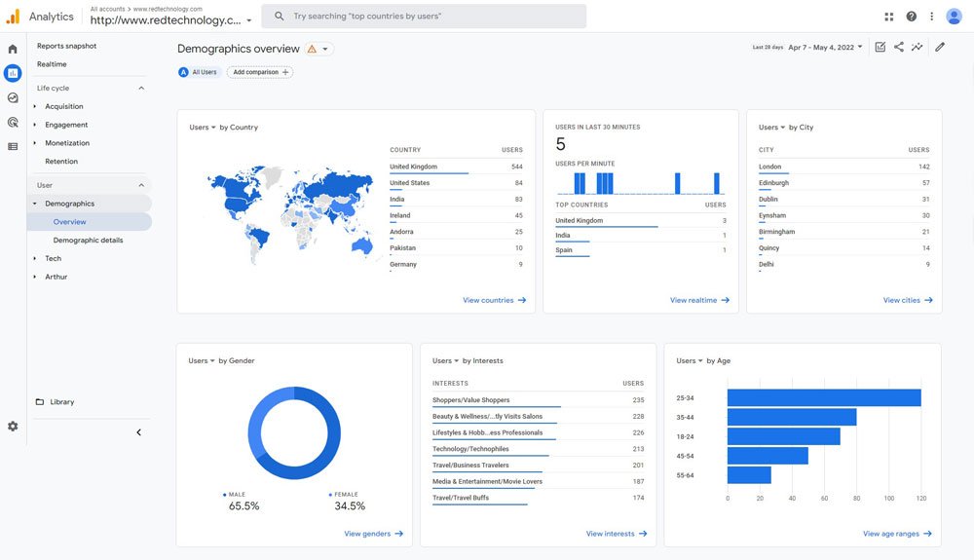Open the Advertising icon in left rail
The height and width of the screenshot is (560, 974).
(13, 123)
